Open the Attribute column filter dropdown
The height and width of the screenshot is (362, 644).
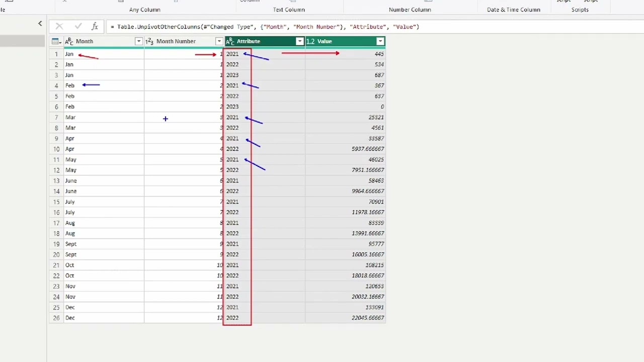[300, 41]
